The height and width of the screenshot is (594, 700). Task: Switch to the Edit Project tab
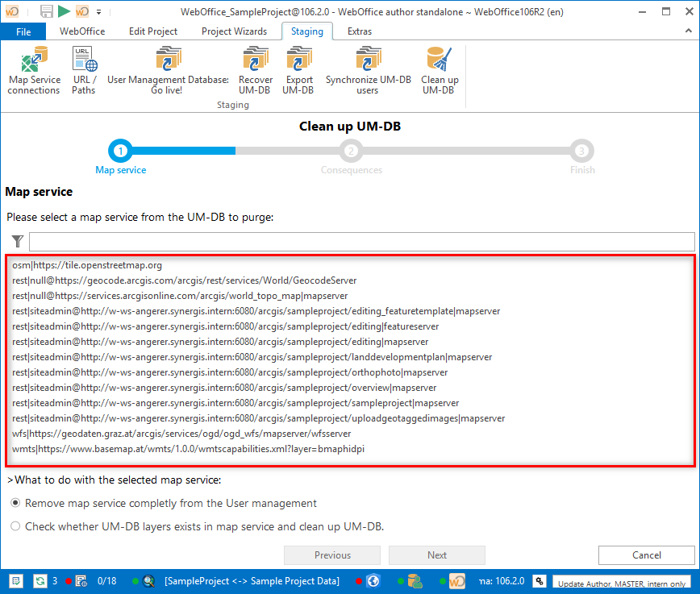click(153, 31)
